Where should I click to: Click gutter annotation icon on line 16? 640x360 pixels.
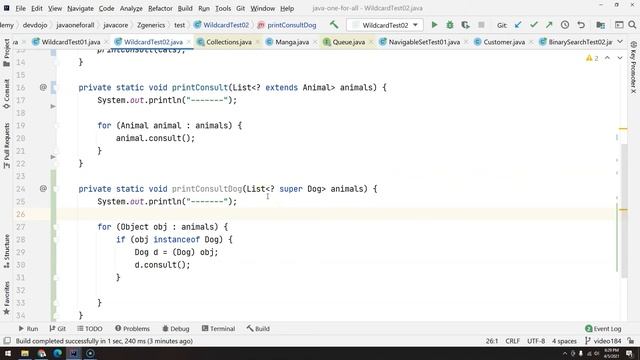(43, 87)
